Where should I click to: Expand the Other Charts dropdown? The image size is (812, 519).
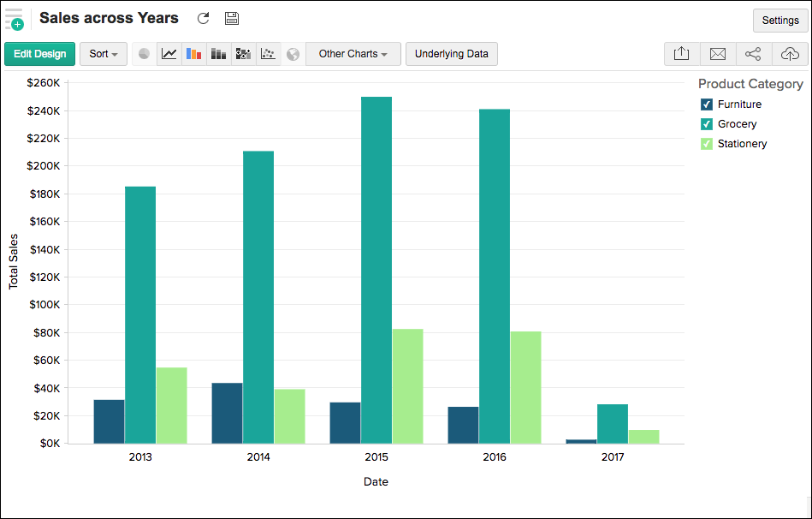click(x=353, y=54)
